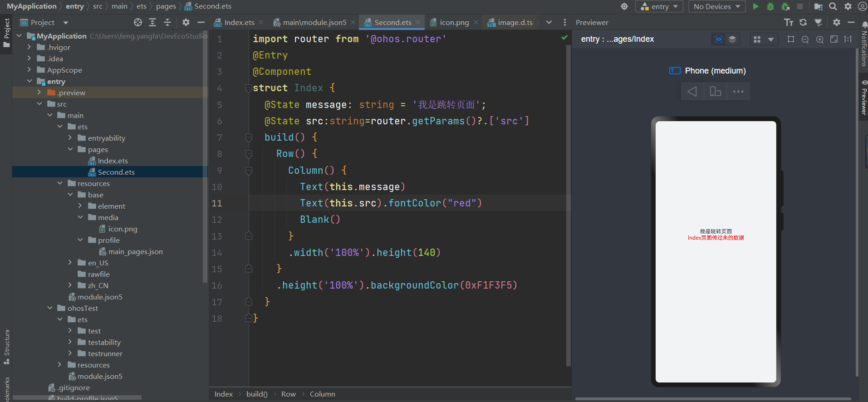Open the image.d.ts tab

coord(515,22)
